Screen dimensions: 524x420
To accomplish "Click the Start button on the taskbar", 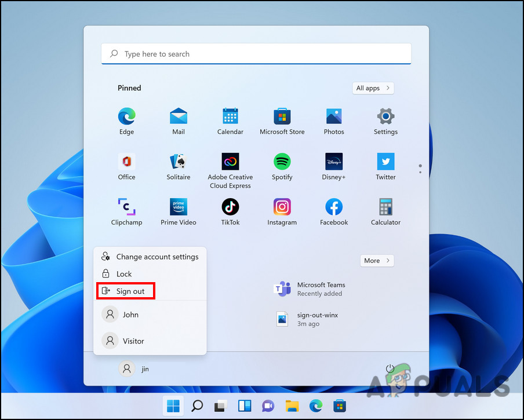I will pos(173,406).
